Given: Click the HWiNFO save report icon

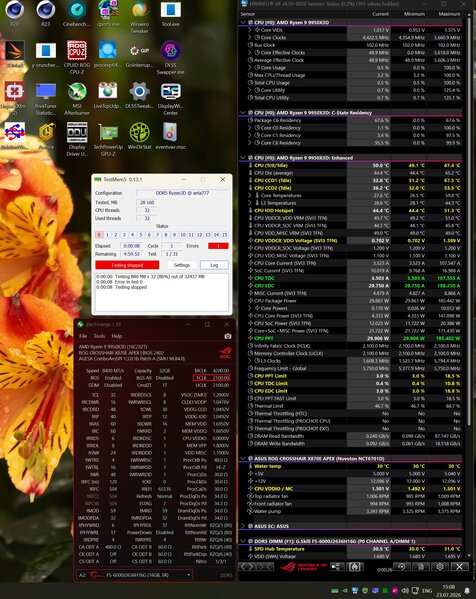Looking at the screenshot, I should [420, 567].
